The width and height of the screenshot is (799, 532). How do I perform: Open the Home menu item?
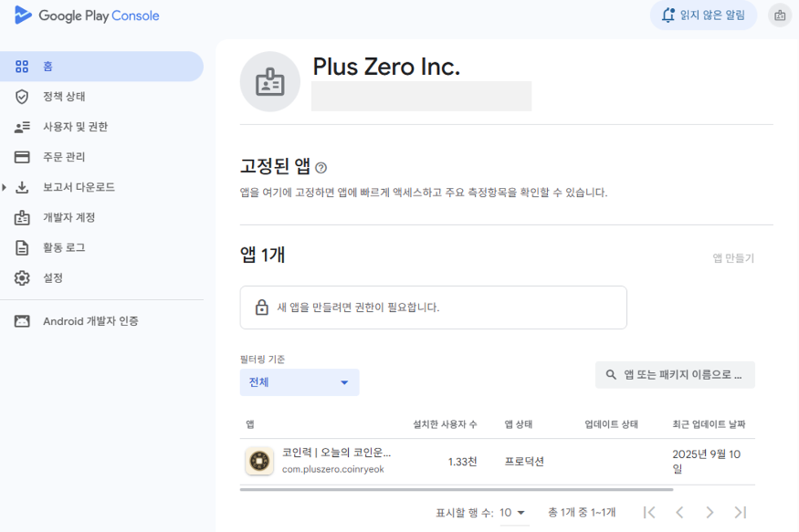click(47, 67)
